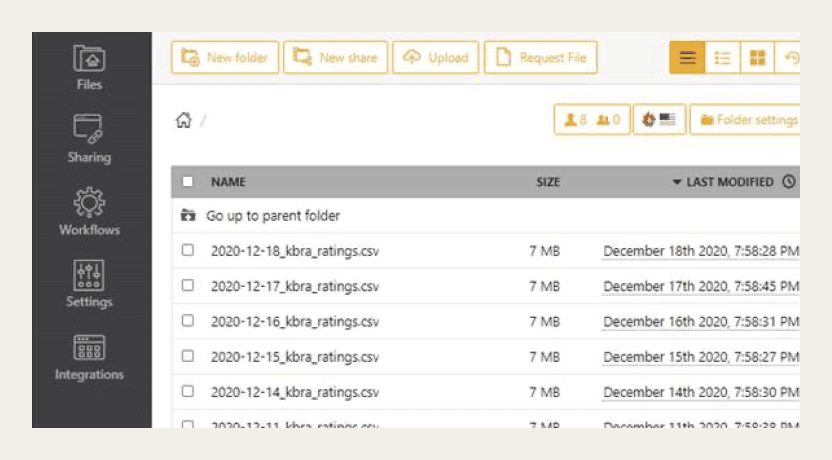
Task: Open the Integrations icon in sidebar
Action: [x=89, y=348]
